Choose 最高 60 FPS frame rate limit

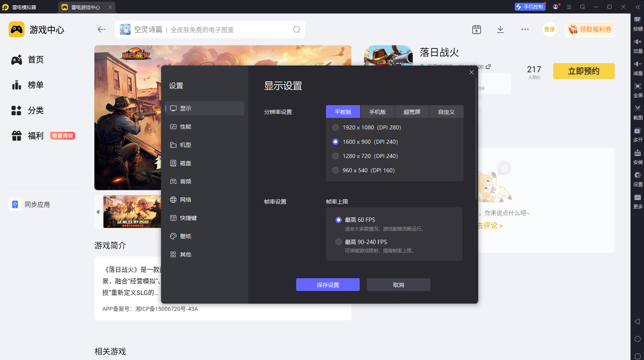point(355,220)
